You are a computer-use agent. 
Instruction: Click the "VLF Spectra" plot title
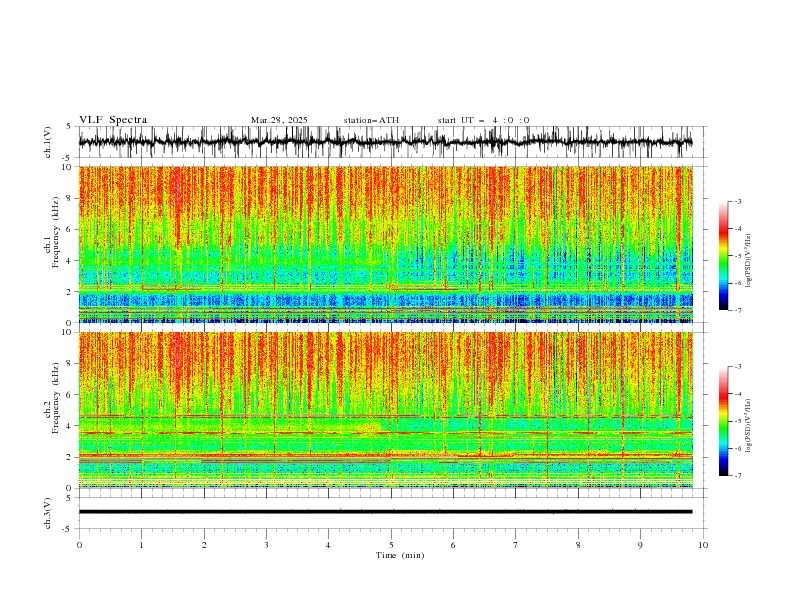(113, 120)
